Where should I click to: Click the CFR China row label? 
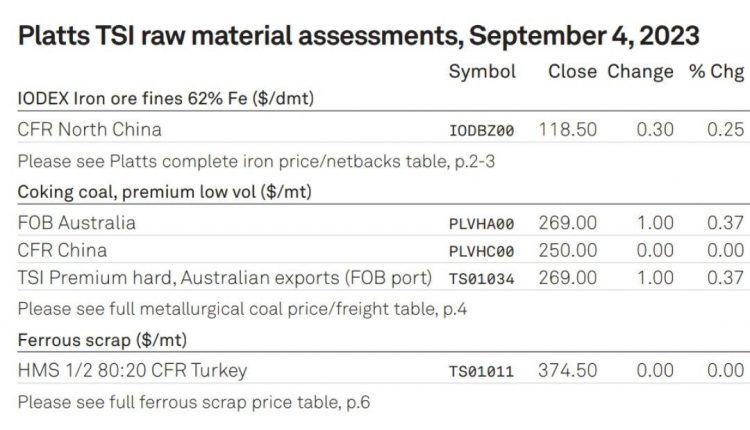tap(62, 251)
